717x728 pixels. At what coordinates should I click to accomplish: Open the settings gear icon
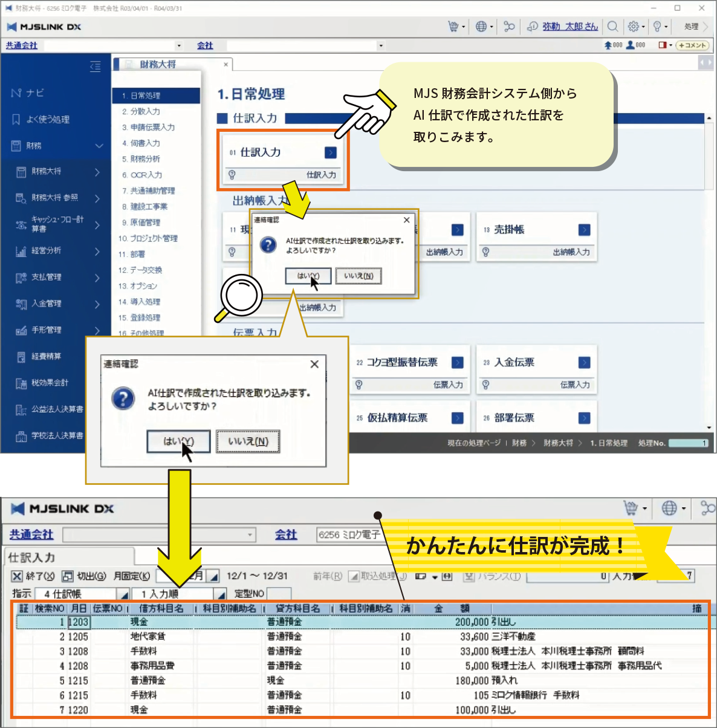(633, 27)
